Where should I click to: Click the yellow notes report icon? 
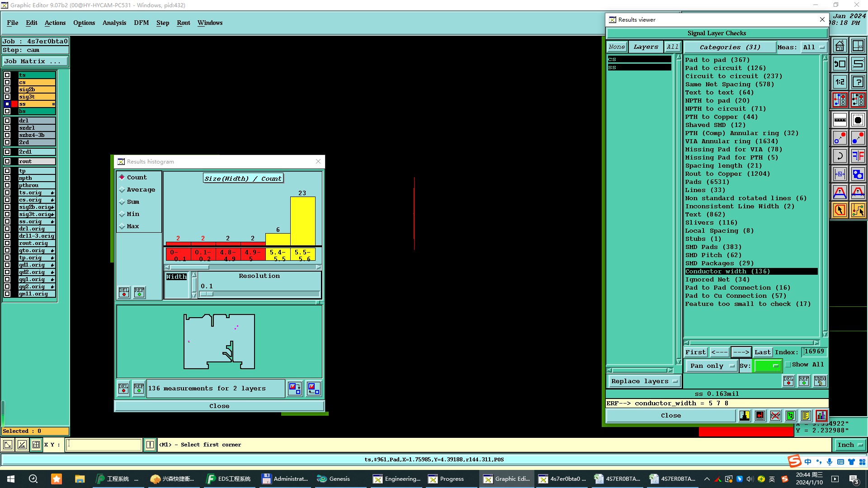tap(806, 416)
